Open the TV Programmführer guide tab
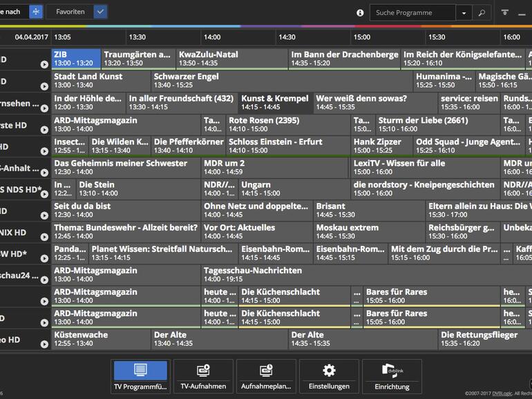The image size is (532, 399). pos(140,376)
